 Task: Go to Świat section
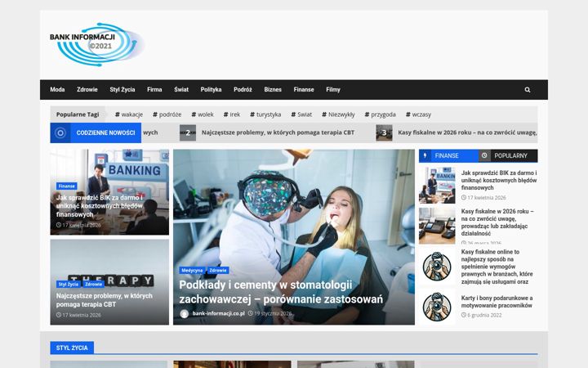(x=181, y=89)
